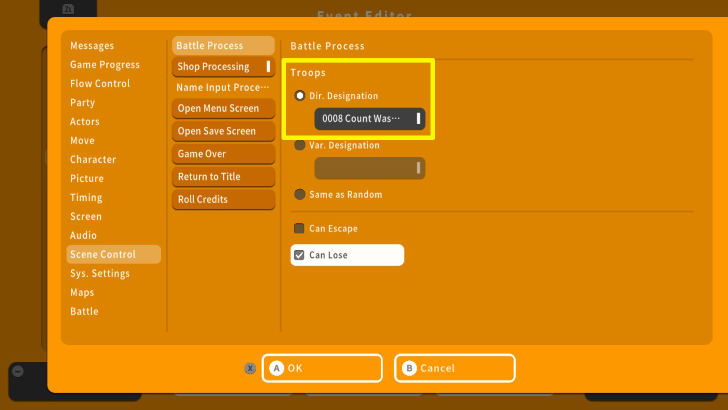Select the Messages category
728x410 pixels.
92,46
